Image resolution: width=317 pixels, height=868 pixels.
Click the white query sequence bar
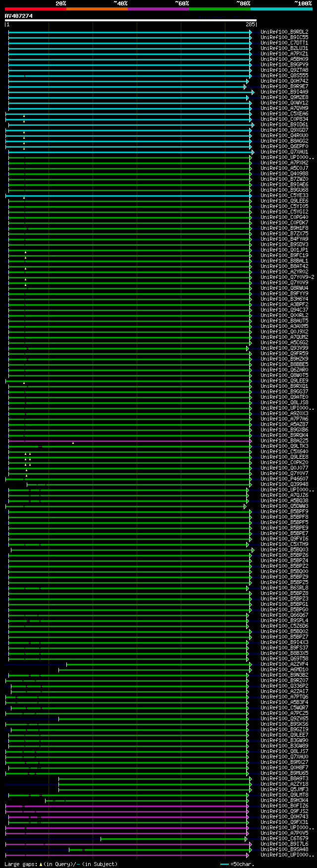131,20
